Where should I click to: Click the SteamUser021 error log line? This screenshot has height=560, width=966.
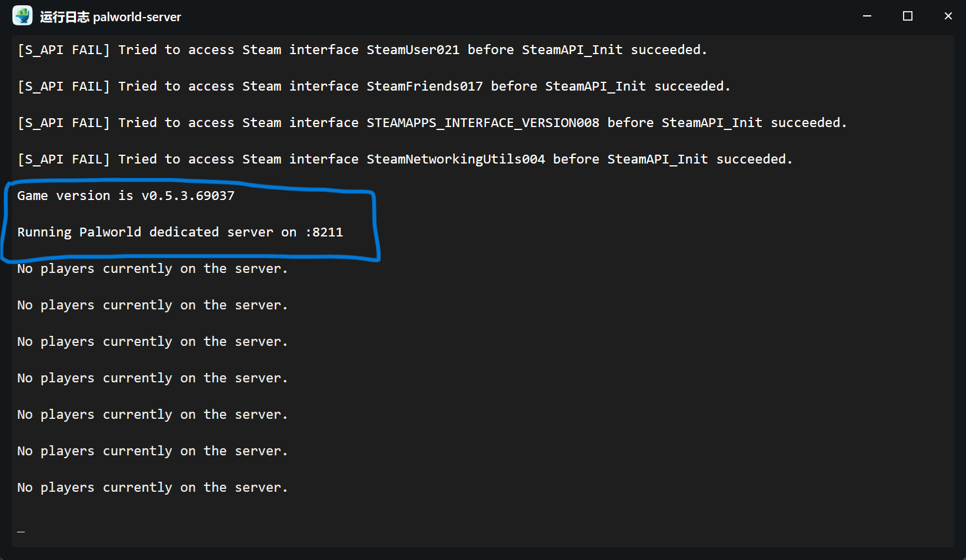point(362,50)
